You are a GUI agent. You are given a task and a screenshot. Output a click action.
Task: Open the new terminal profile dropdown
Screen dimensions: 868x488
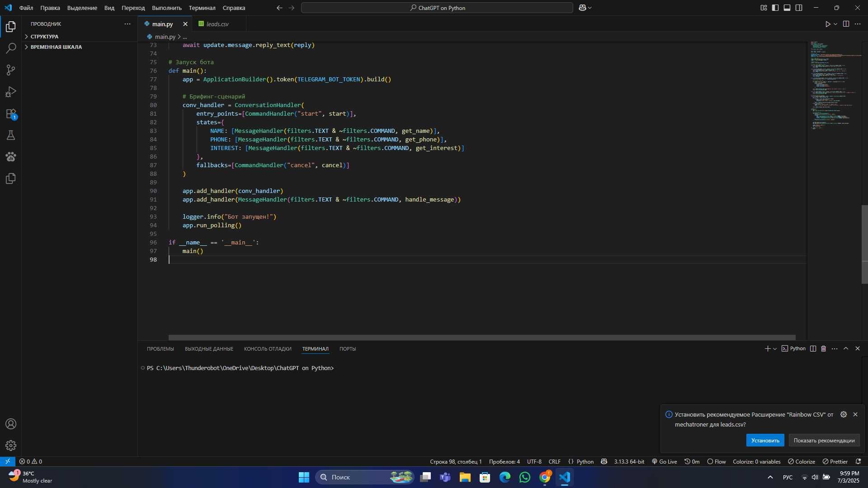(775, 348)
